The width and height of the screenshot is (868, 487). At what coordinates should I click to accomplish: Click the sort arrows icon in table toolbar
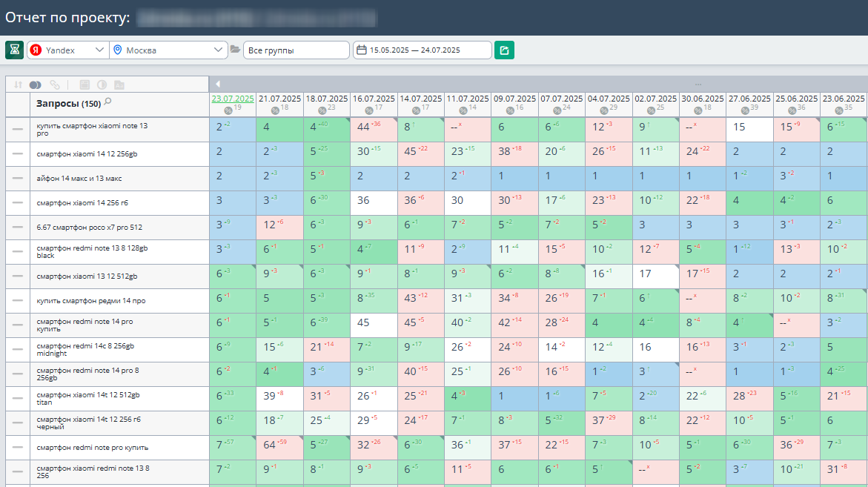pyautogui.click(x=19, y=85)
